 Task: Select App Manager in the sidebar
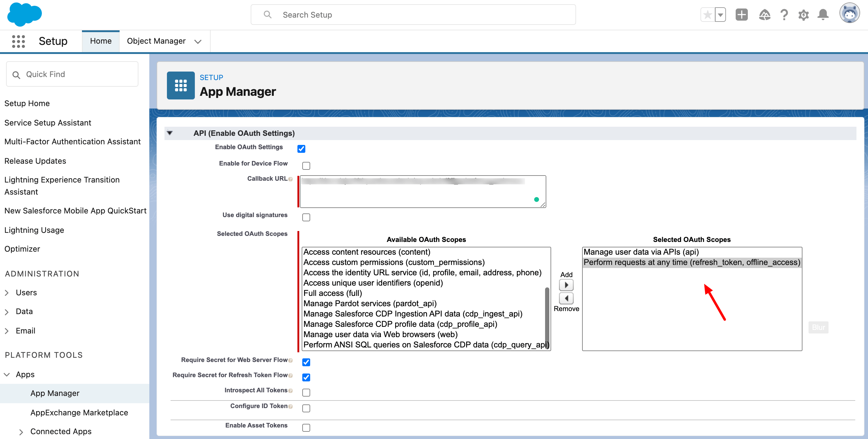point(55,393)
